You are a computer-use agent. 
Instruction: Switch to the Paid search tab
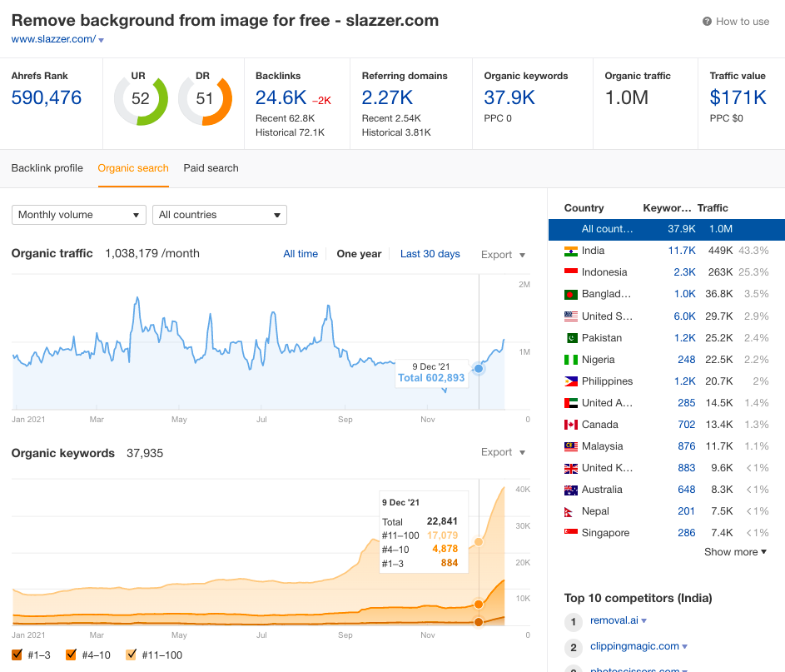pos(211,168)
